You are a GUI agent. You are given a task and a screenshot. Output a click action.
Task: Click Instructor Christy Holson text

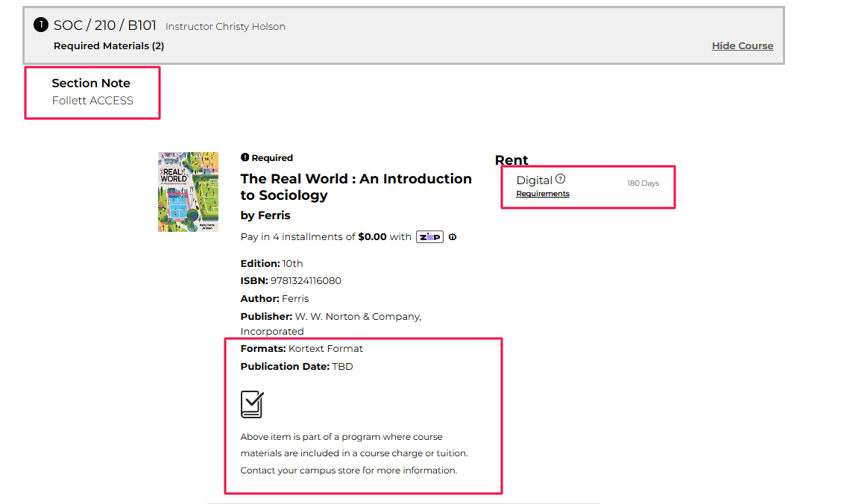(x=225, y=26)
